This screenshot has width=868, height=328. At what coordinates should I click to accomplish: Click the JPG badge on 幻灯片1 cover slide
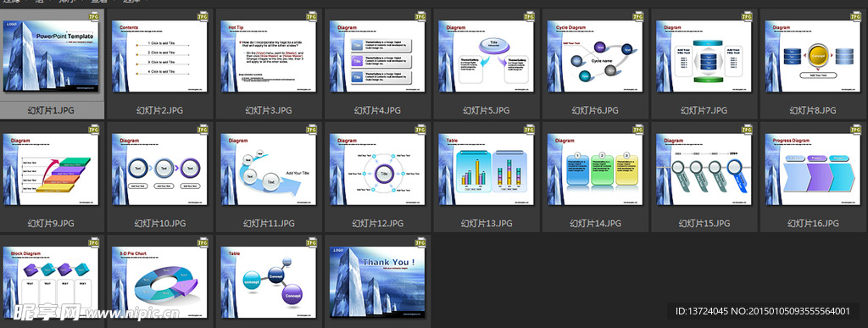coord(94,17)
